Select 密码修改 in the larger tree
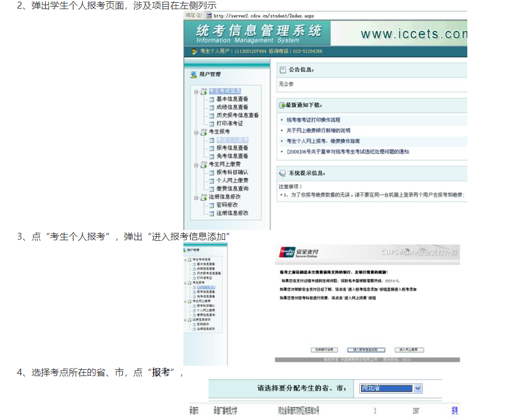The image size is (513, 420). click(227, 205)
